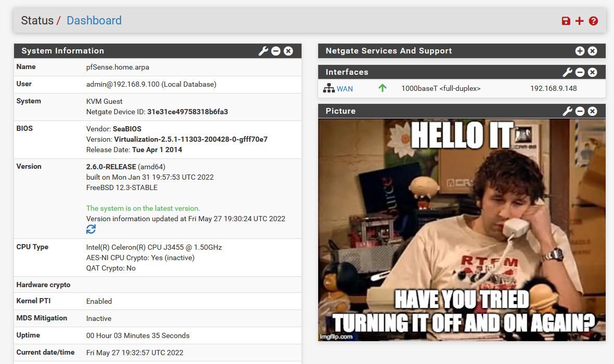
Task: Click the 'built on Mon Jan 31' build line
Action: click(x=150, y=177)
